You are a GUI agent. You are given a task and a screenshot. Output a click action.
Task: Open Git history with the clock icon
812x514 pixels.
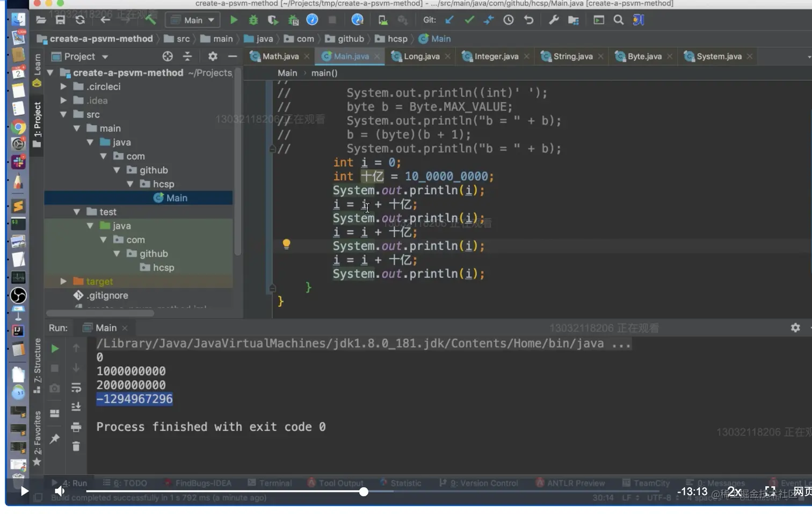click(508, 20)
